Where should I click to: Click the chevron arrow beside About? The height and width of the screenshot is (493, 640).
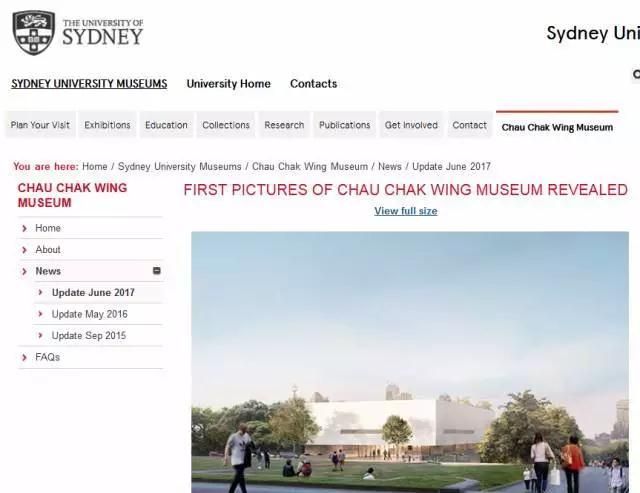point(24,250)
